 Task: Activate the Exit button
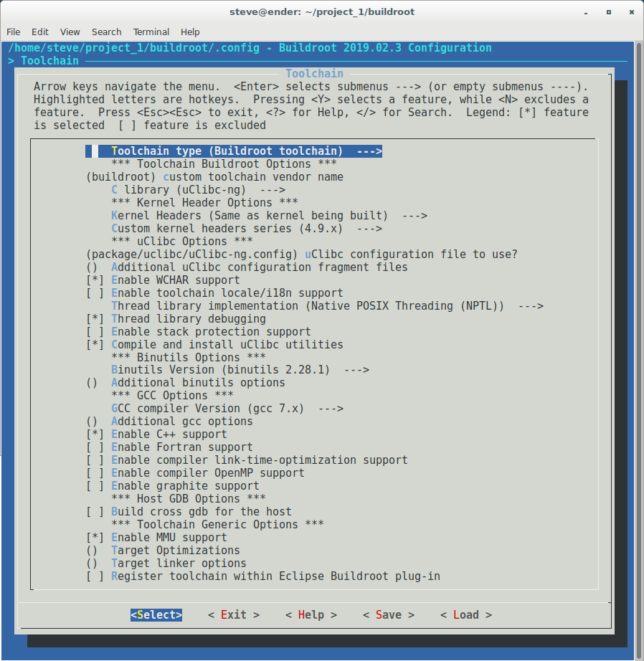click(x=232, y=614)
